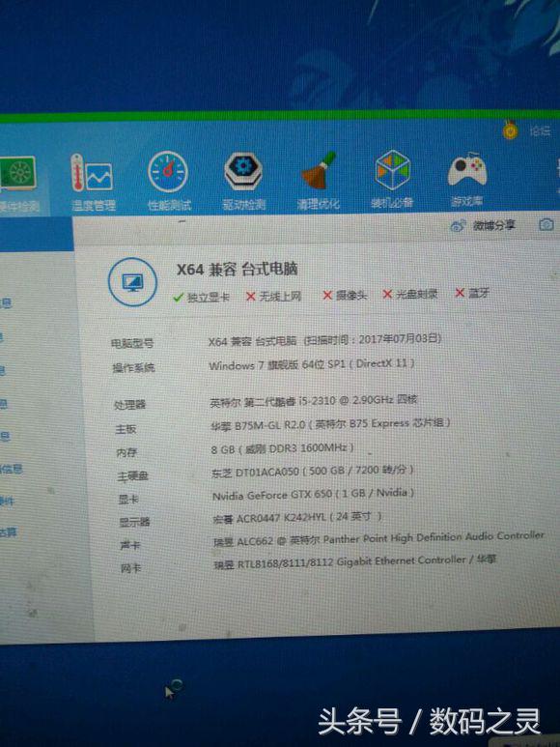Click the 网卡 label
The width and height of the screenshot is (560, 747).
[x=131, y=568]
